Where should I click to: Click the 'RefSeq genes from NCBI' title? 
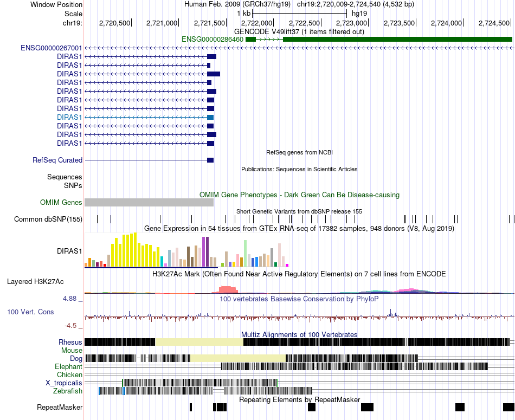(299, 152)
